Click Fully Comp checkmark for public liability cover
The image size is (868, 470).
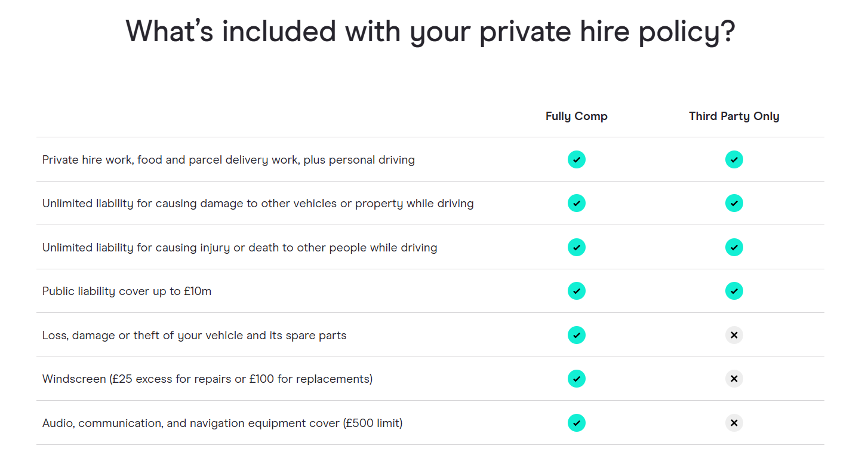[x=577, y=291]
